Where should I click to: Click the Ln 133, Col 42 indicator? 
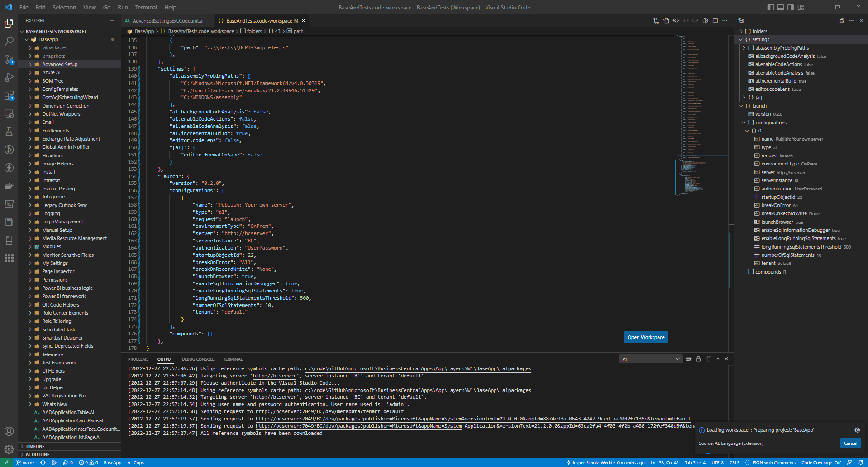664,462
